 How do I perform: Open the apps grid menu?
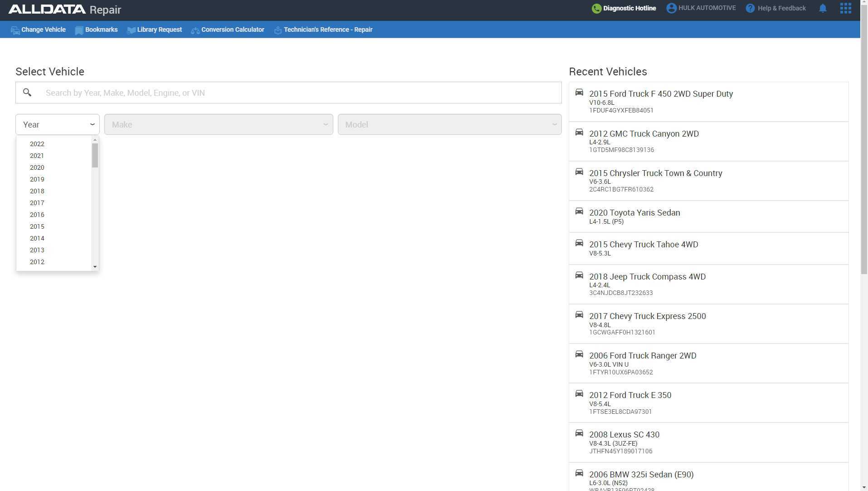tap(845, 9)
